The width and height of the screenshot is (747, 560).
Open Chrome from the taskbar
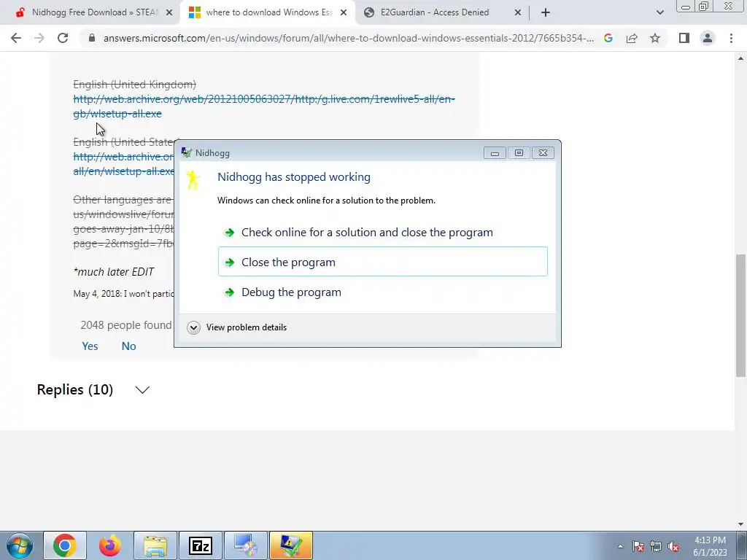point(65,545)
